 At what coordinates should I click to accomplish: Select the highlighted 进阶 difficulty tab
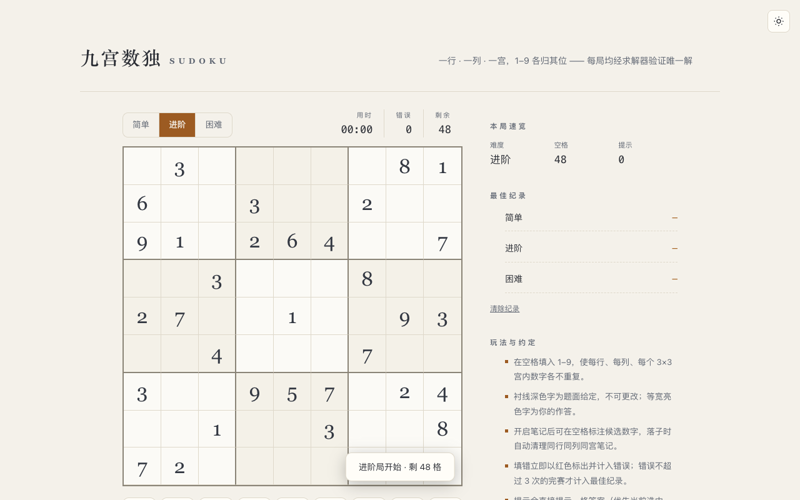coord(177,125)
